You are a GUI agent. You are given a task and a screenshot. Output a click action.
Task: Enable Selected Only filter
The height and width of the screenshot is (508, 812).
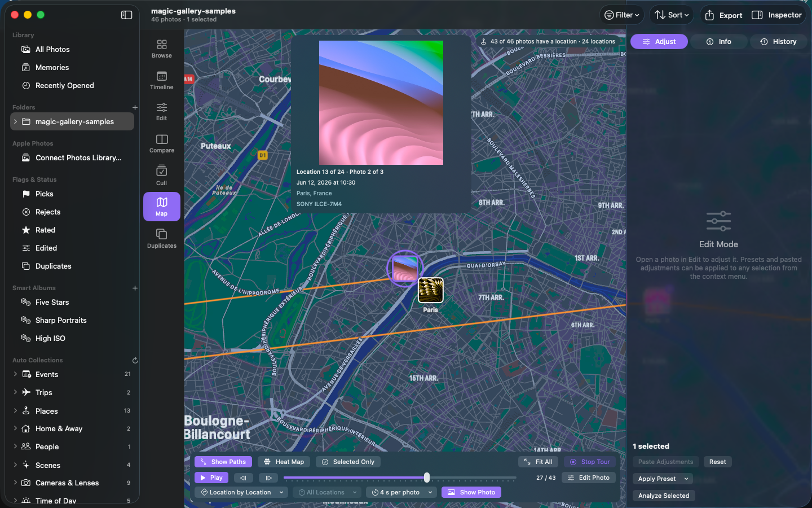348,462
